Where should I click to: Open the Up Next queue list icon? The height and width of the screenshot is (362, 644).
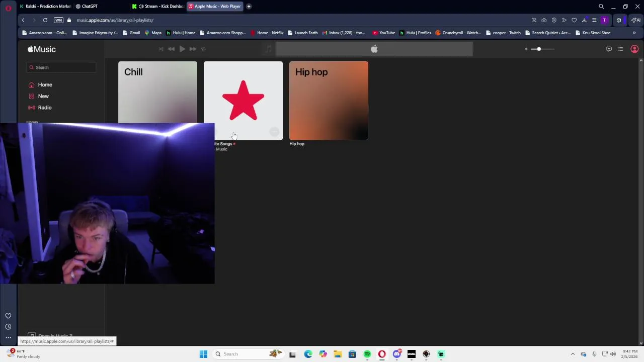pos(620,49)
